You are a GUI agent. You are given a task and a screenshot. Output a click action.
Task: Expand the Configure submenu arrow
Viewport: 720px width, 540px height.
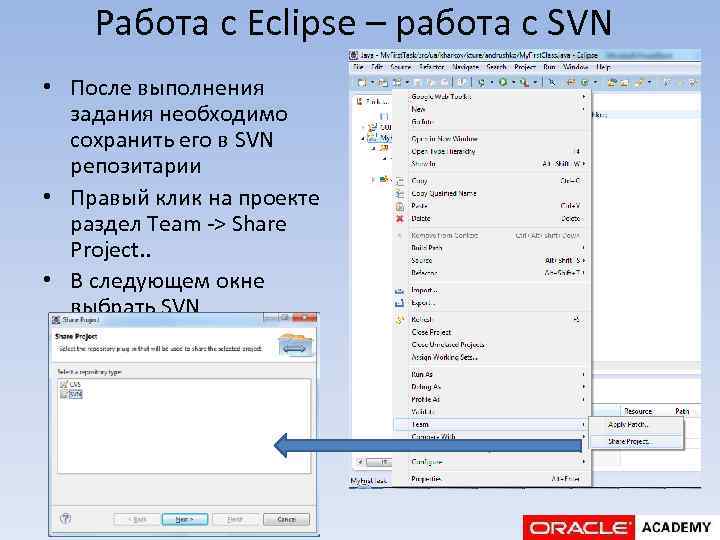[584, 461]
